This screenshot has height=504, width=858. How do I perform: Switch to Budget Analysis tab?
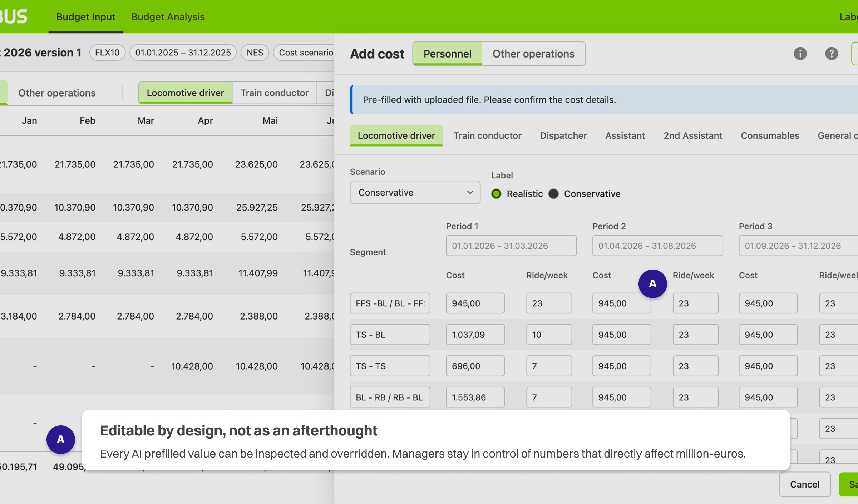coord(168,17)
